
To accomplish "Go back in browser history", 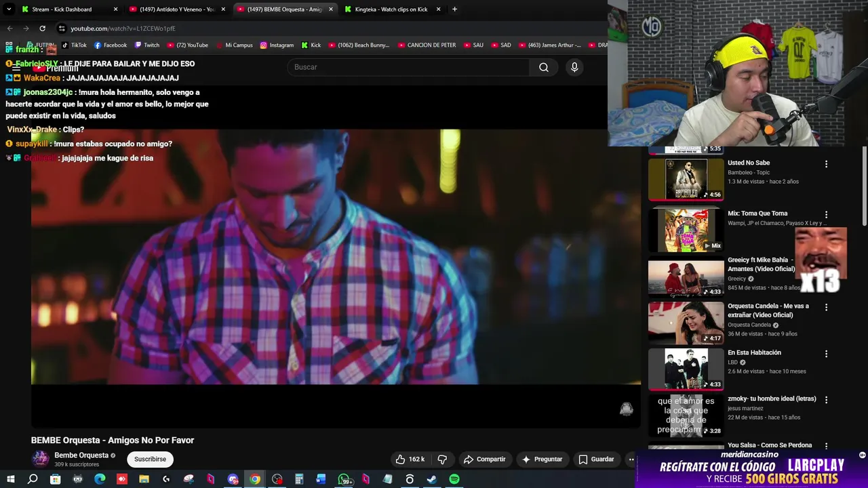I will pos(9,28).
